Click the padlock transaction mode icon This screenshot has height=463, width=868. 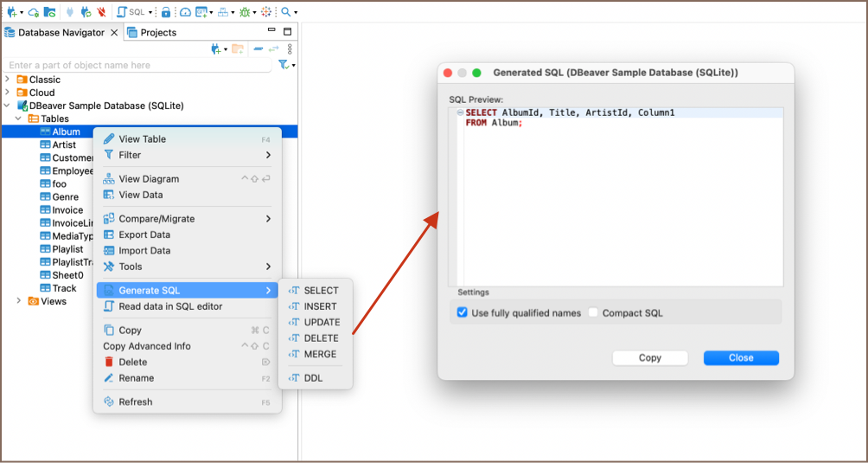166,12
